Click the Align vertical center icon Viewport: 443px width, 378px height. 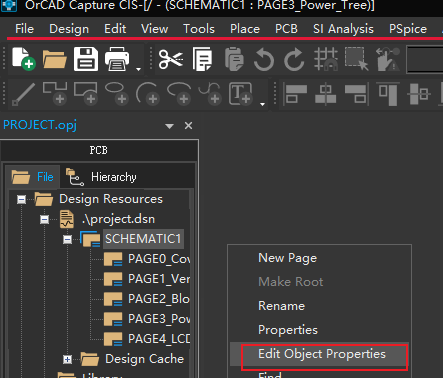pyautogui.click(x=419, y=94)
